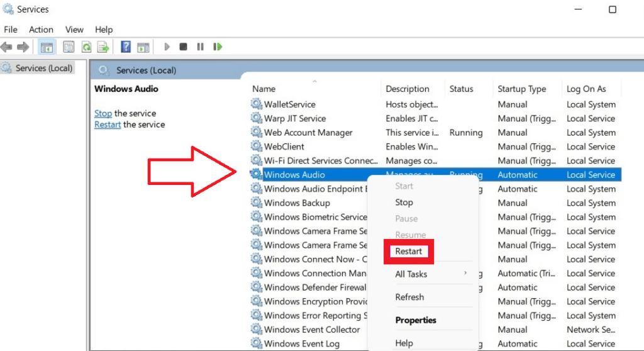Minimize the Services window
Image resolution: width=644 pixels, height=351 pixels.
[578, 9]
